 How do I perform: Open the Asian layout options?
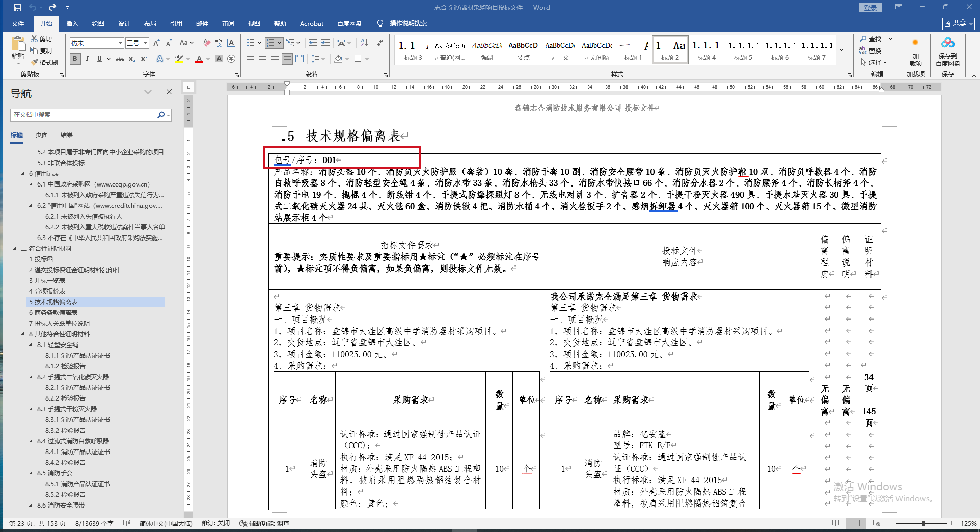(343, 43)
